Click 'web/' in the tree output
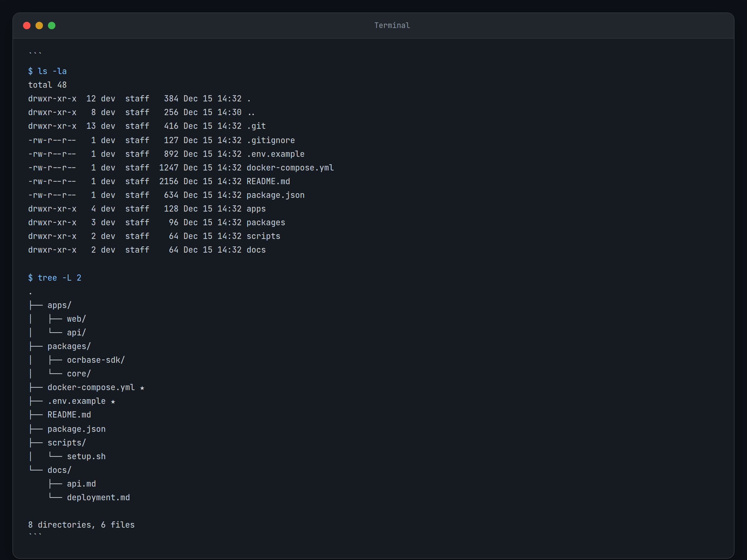The height and width of the screenshot is (560, 747). click(76, 319)
